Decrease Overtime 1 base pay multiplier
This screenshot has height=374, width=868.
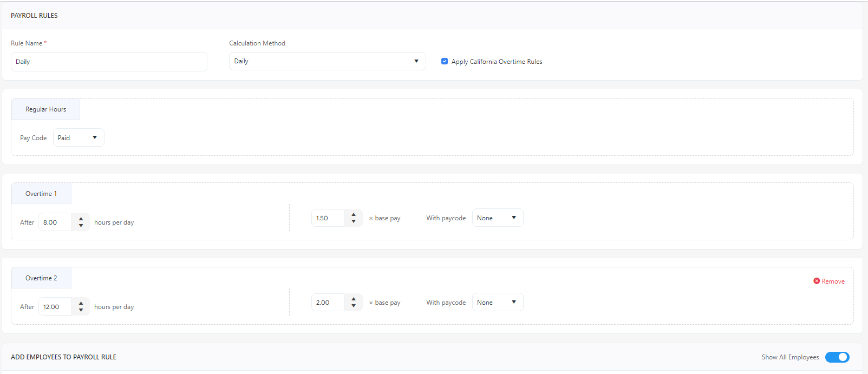pyautogui.click(x=354, y=221)
